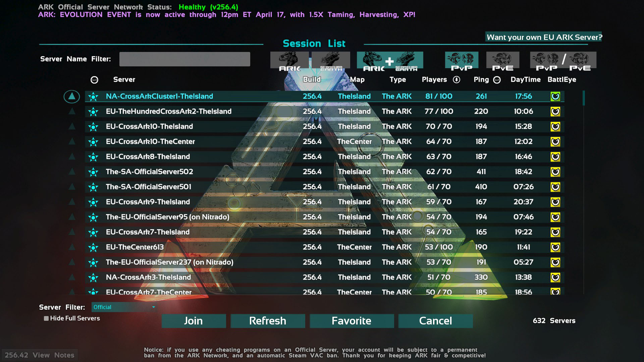Image resolution: width=644 pixels, height=362 pixels.
Task: Toggle the Hide Full Servers checkbox
Action: [46, 318]
